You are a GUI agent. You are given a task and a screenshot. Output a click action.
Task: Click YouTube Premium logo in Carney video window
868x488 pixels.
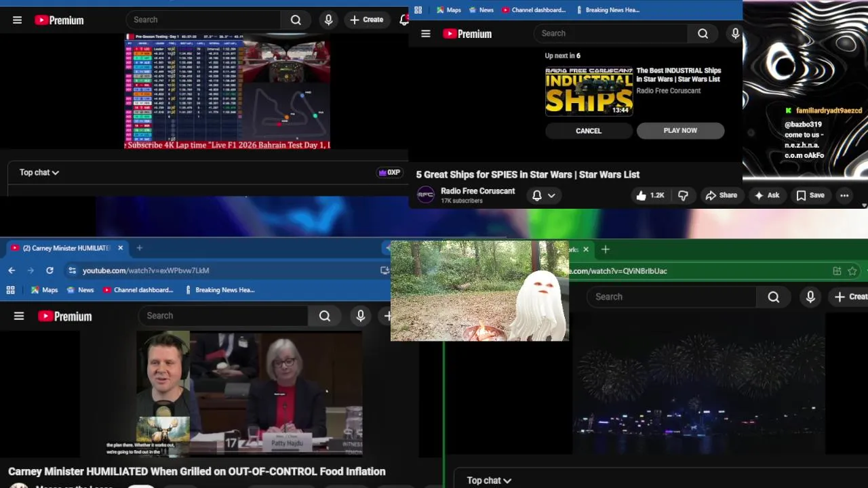click(64, 316)
